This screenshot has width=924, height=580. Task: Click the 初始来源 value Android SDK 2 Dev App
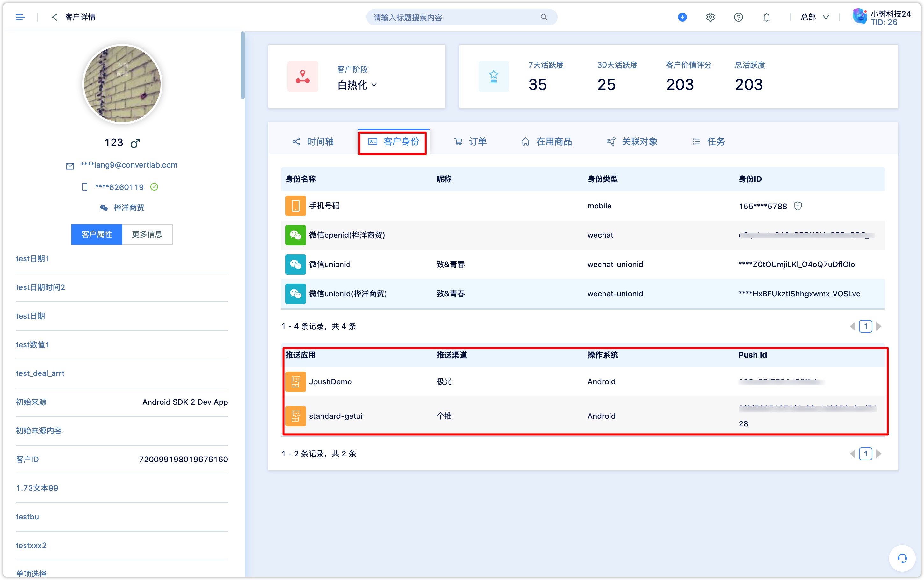(x=185, y=402)
